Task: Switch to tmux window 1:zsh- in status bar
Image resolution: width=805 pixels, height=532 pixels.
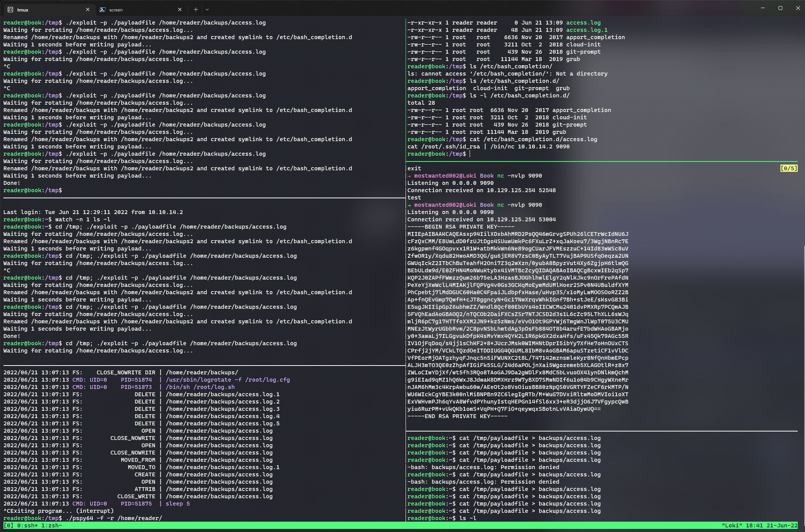Action: click(x=51, y=525)
